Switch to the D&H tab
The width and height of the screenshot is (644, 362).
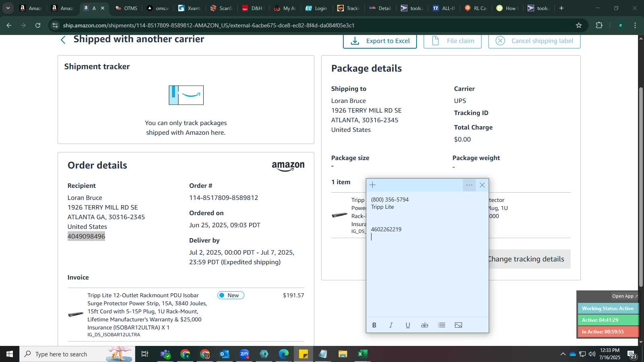(x=253, y=8)
